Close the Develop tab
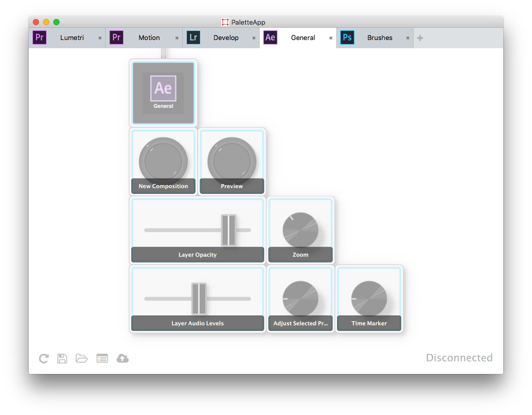Screen dimensions: 532x415 pyautogui.click(x=254, y=38)
